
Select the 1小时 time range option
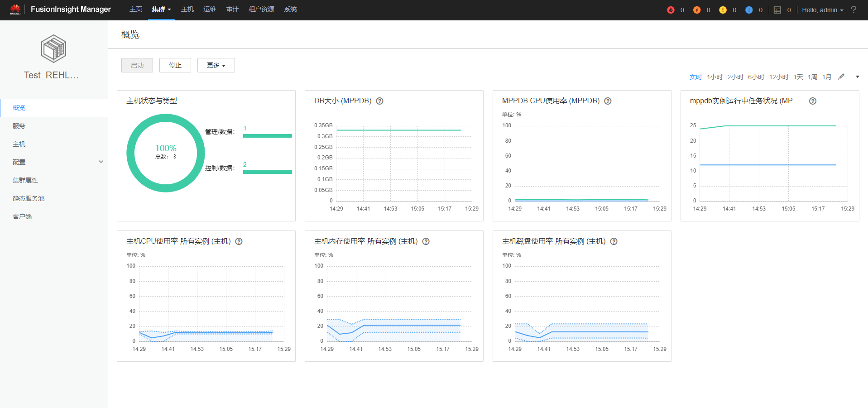715,77
